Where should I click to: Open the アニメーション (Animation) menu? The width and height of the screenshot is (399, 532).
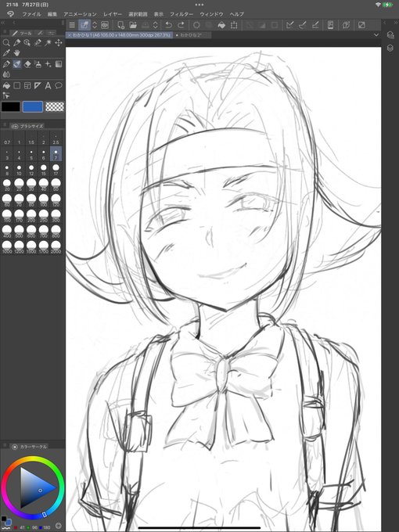point(80,14)
